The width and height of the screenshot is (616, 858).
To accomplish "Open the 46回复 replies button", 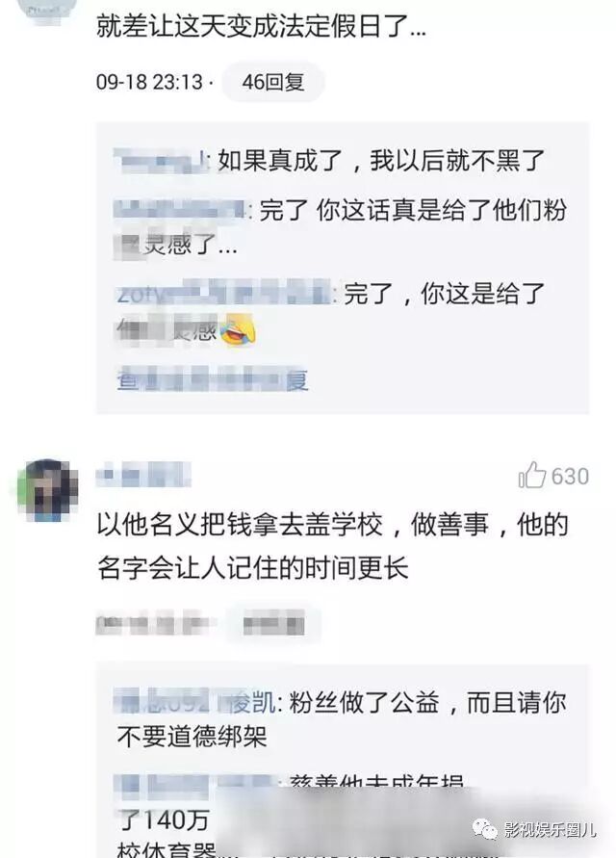I will click(273, 83).
